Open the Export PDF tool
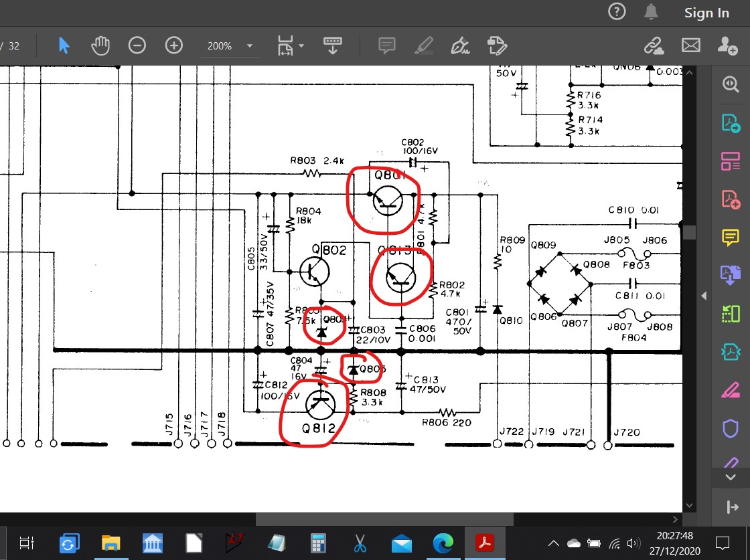The width and height of the screenshot is (750, 560). [x=731, y=123]
